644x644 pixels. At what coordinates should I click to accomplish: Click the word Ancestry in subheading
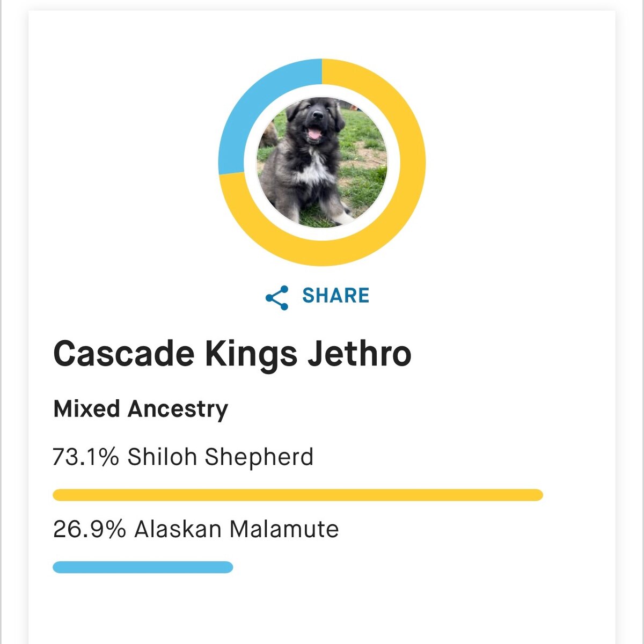[x=178, y=409]
